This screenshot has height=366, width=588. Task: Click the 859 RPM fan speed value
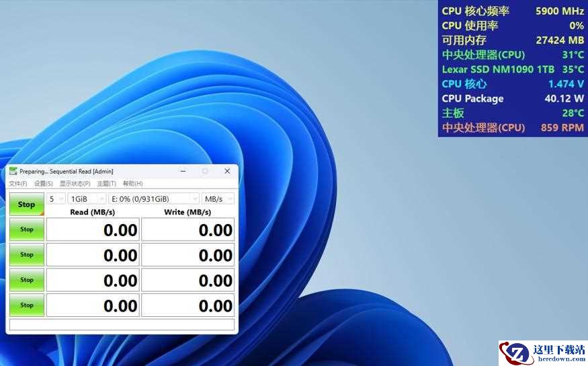pyautogui.click(x=562, y=128)
